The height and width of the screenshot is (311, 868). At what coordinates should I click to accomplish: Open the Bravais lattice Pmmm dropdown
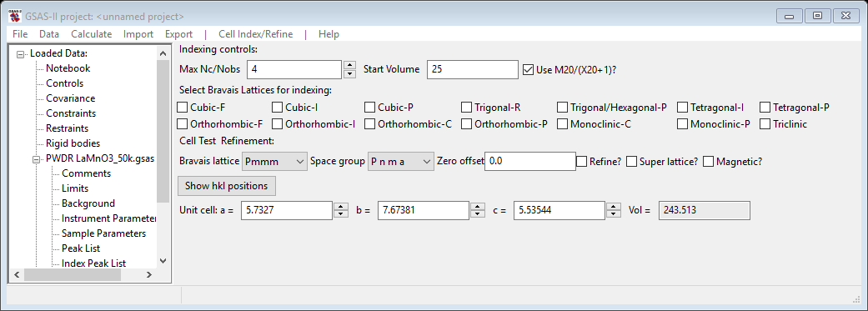(274, 162)
